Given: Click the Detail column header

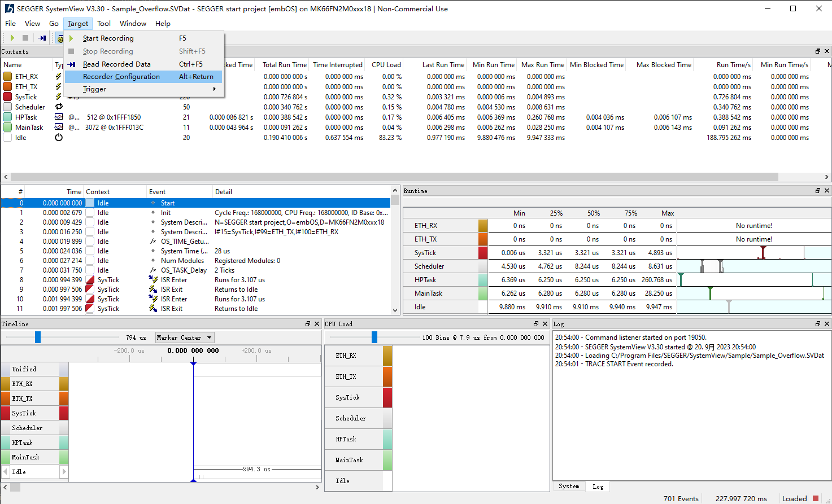Looking at the screenshot, I should (x=302, y=192).
